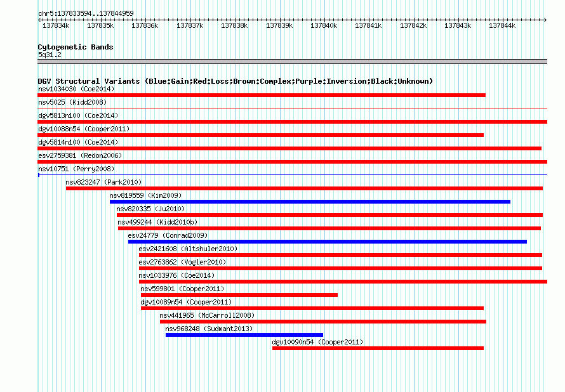Click the short nsv599801 red loss bar
565x392 pixels.
pyautogui.click(x=239, y=295)
